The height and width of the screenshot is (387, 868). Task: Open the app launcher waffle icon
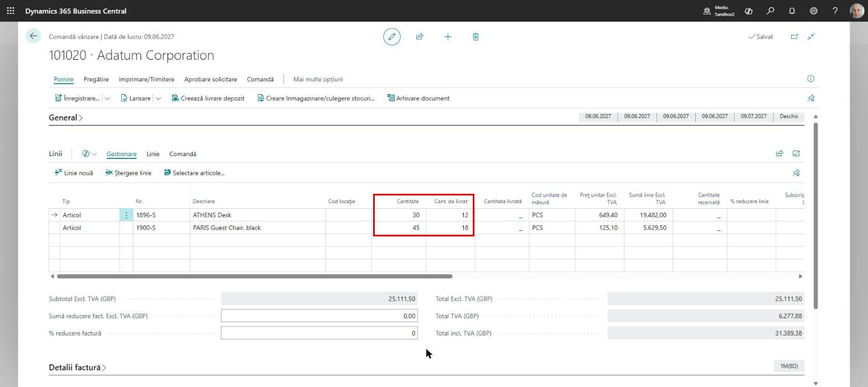click(x=11, y=11)
